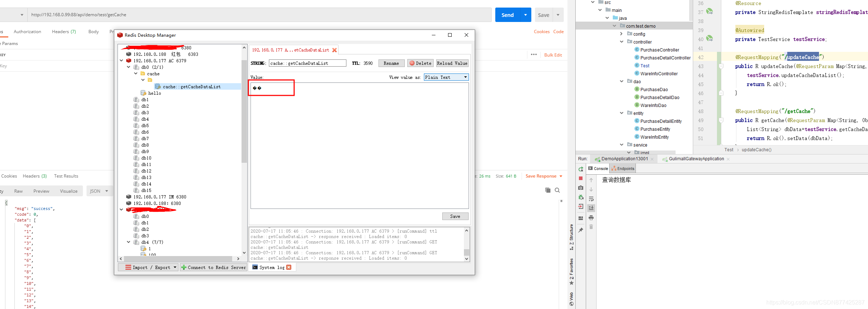
Task: Collapse the controller package
Action: tap(621, 42)
